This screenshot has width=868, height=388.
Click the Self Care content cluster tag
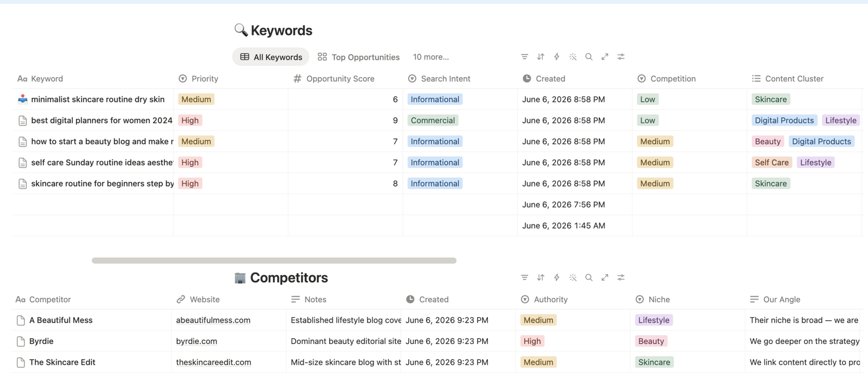click(x=771, y=163)
